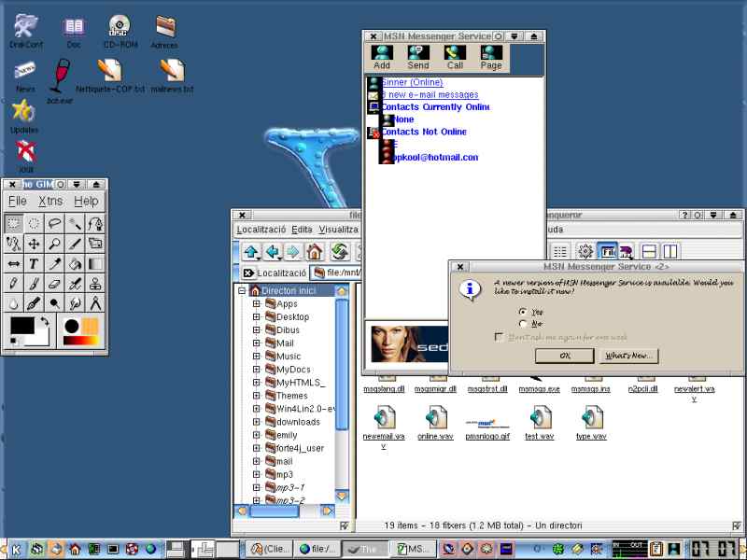
Task: Check "Don't ask me again" checkbox
Action: click(499, 337)
